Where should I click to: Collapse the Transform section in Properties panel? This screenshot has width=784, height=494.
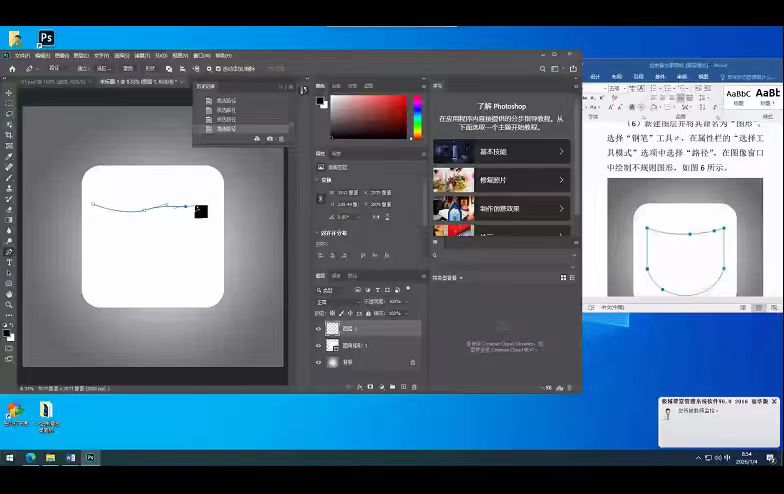pos(318,180)
